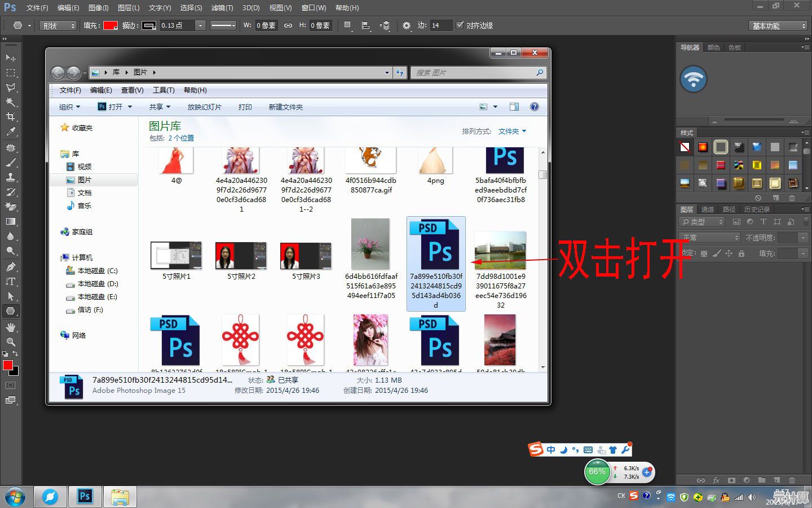Select the Eyedropper tool
Screen dimensions: 812x508
10,132
